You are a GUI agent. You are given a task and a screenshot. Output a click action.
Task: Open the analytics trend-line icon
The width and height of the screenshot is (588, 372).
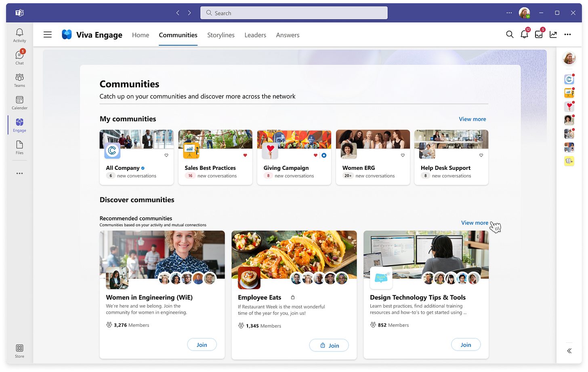point(553,35)
